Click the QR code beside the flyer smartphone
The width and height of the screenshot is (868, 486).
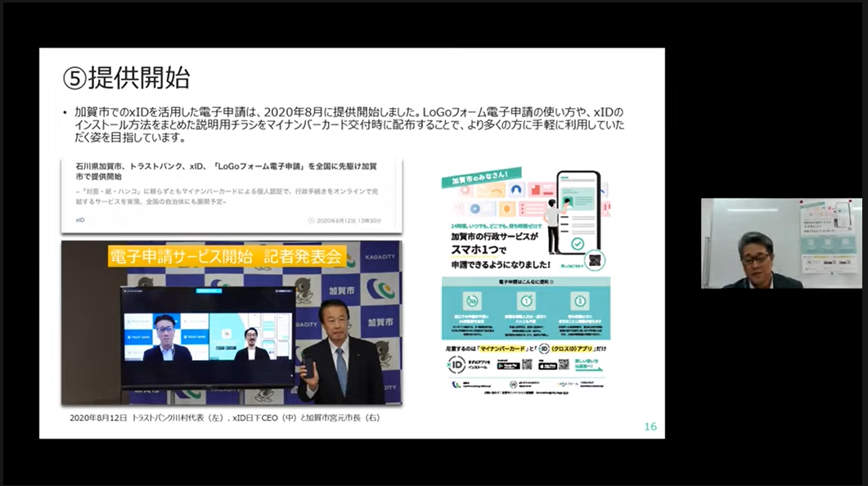pyautogui.click(x=595, y=260)
